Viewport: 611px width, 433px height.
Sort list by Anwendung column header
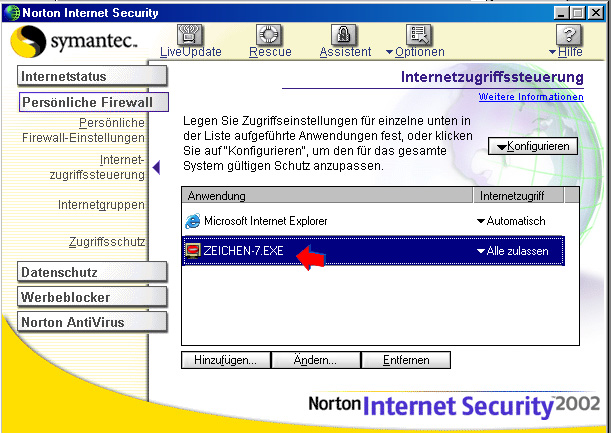point(327,195)
